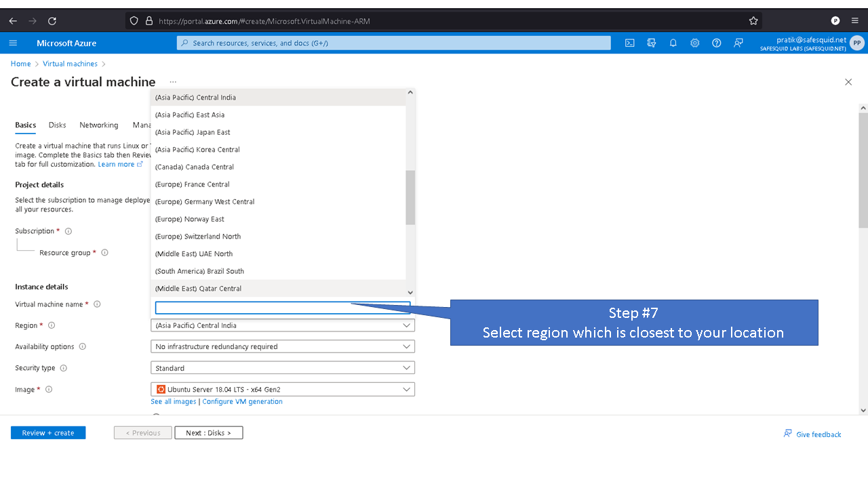
Task: Choose (Europe) Switzerland North region
Action: [278, 237]
